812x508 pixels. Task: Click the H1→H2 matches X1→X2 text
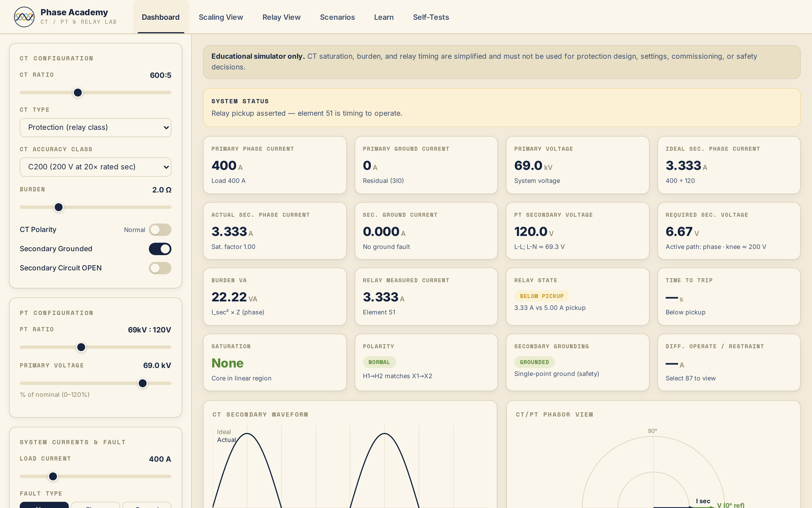coord(397,376)
